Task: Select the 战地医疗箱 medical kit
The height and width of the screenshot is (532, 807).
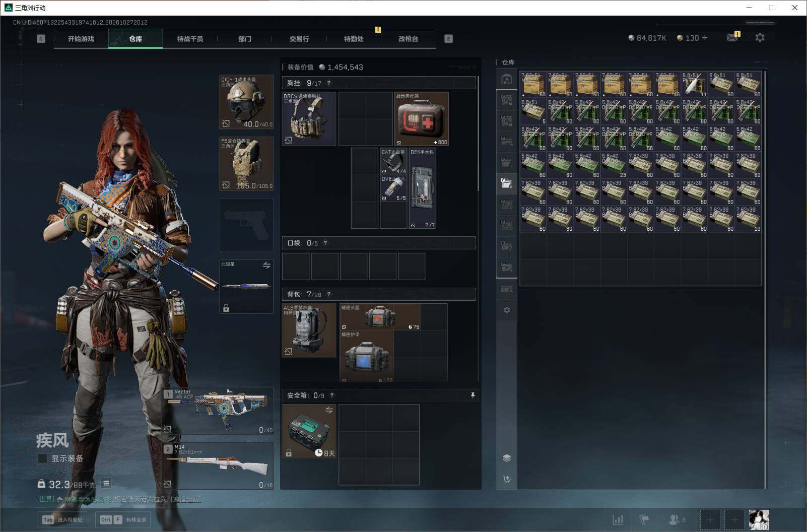Action: pos(422,119)
